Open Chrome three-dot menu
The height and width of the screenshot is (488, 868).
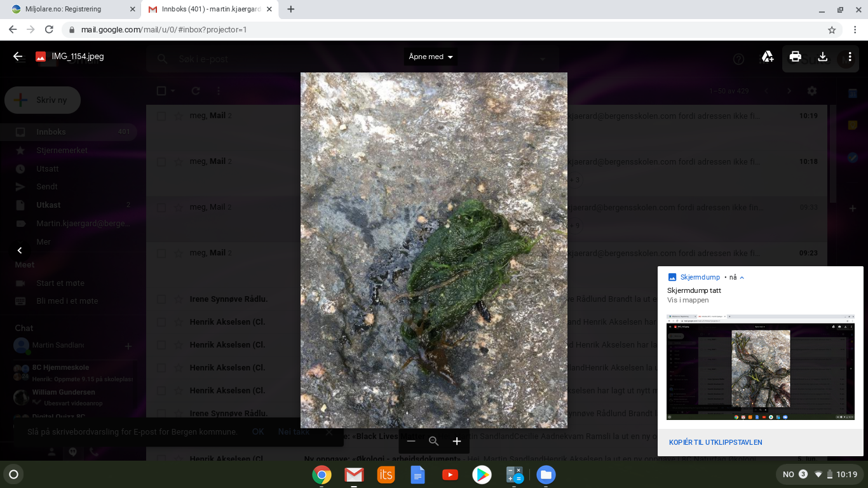pyautogui.click(x=855, y=30)
